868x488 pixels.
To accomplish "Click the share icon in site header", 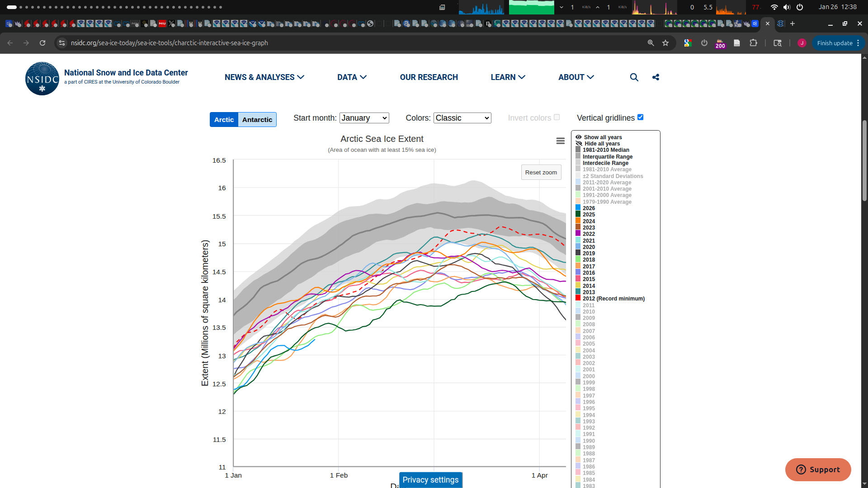I will (656, 77).
